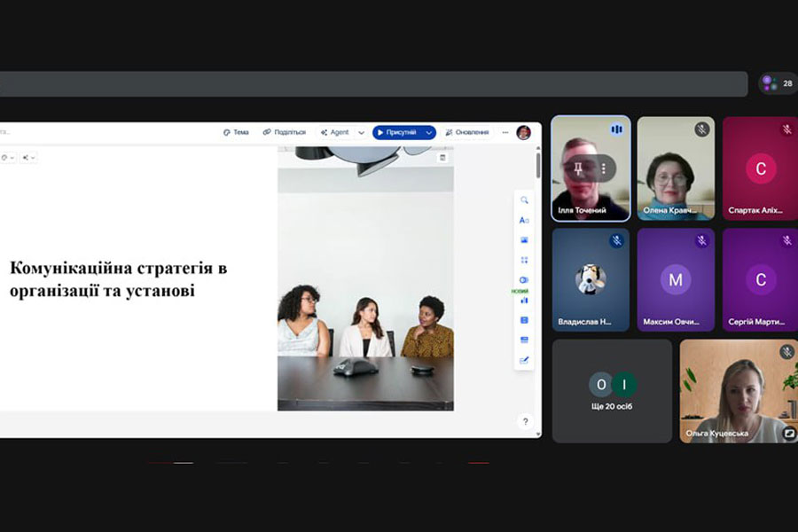Open the image tool in the side toolbar

click(x=524, y=240)
